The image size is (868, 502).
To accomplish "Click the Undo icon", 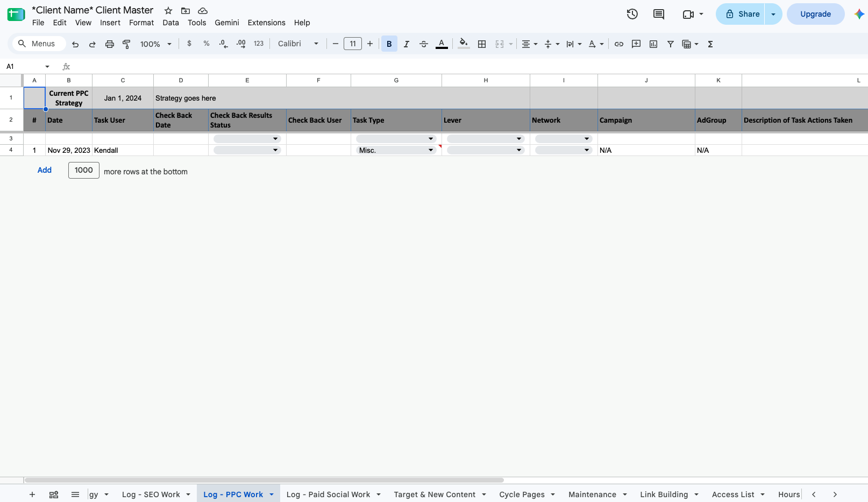I will (x=75, y=44).
